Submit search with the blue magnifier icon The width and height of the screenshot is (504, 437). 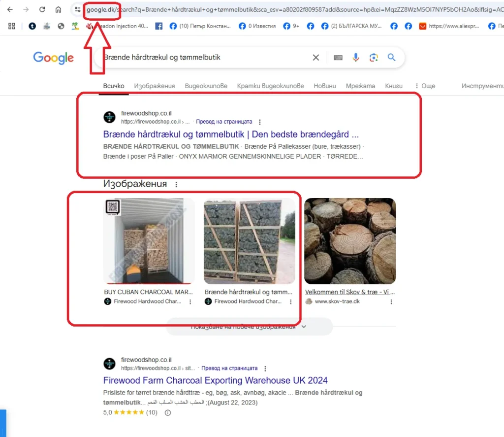pos(391,57)
